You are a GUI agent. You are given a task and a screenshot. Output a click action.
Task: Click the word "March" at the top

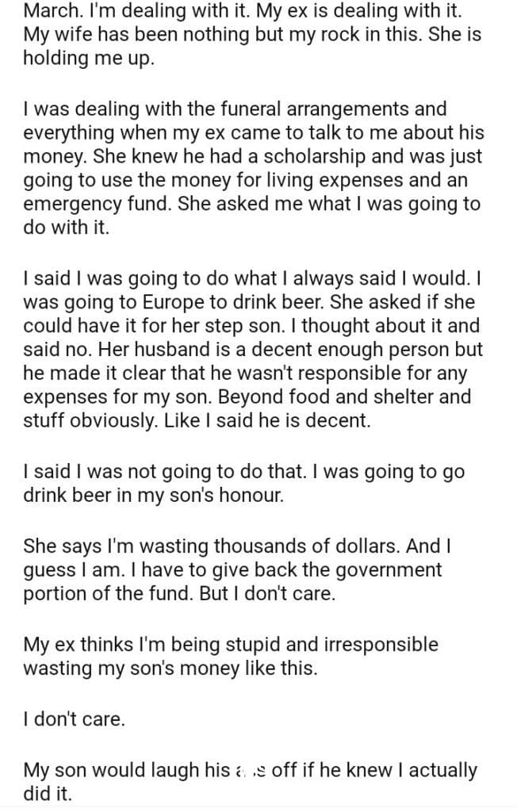point(50,13)
